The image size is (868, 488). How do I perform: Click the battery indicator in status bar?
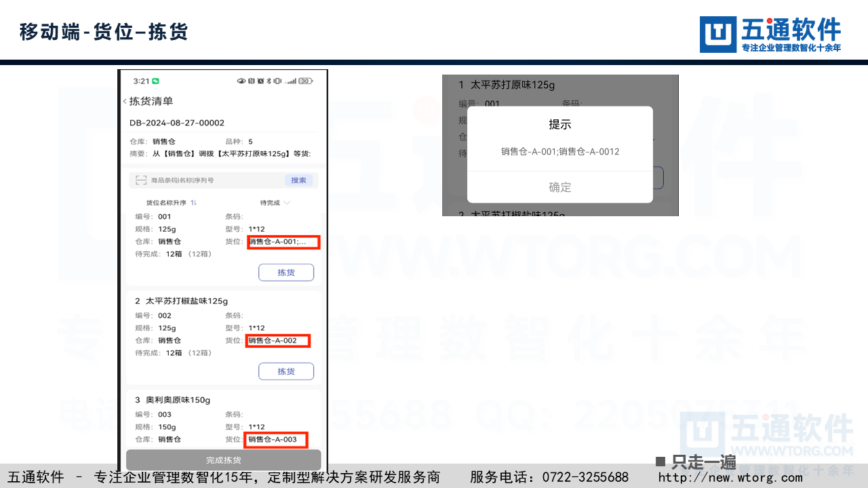tap(305, 81)
